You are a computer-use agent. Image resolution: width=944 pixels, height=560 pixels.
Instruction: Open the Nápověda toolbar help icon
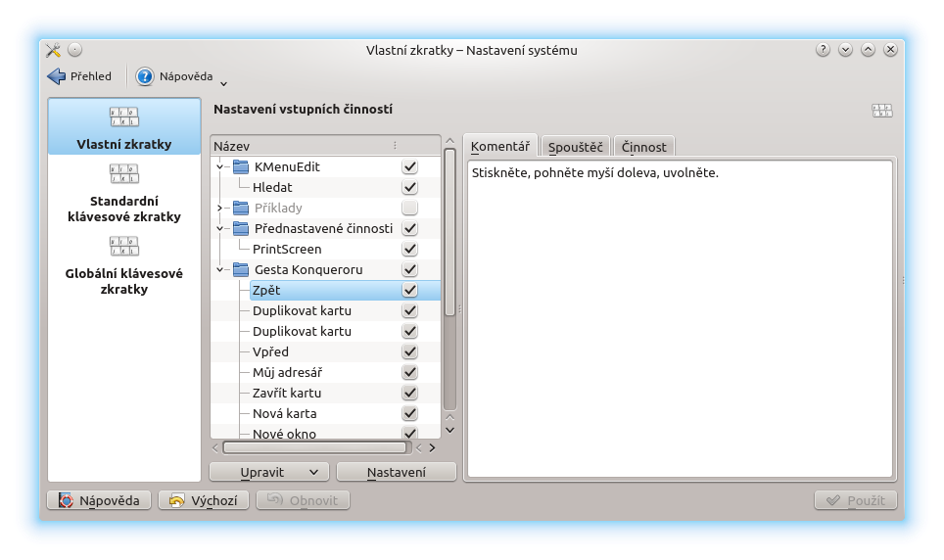[x=145, y=76]
